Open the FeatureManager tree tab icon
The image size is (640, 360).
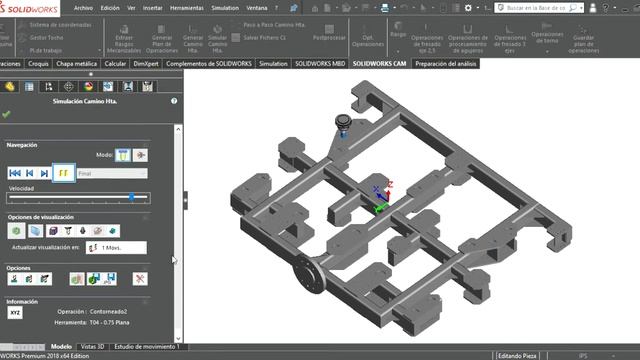click(x=9, y=87)
